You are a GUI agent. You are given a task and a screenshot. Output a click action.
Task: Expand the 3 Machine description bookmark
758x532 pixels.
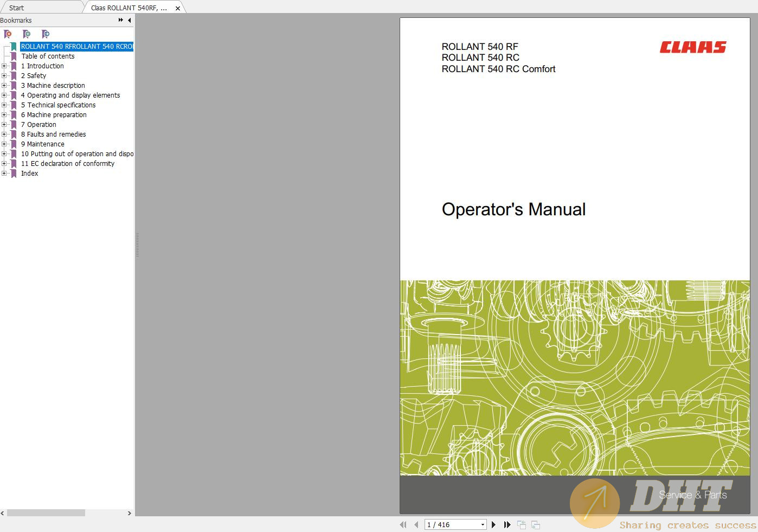(4, 86)
